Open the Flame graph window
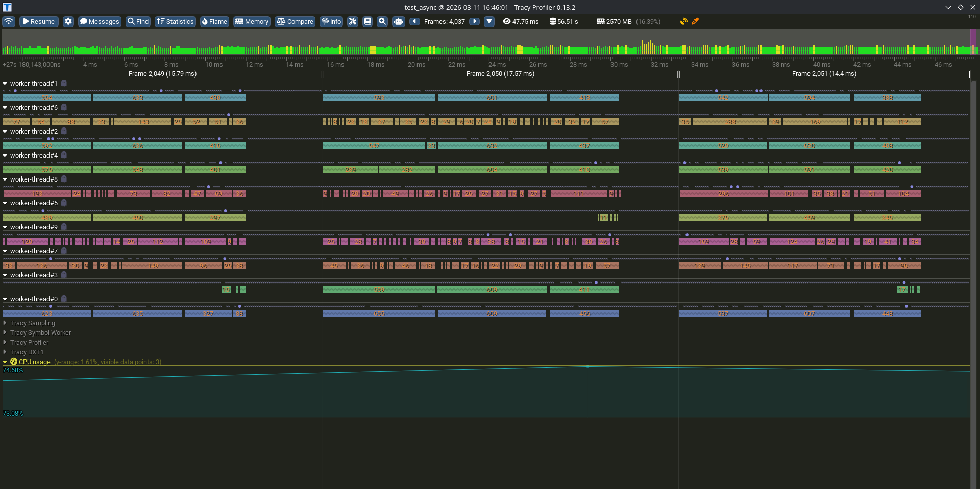 tap(214, 21)
